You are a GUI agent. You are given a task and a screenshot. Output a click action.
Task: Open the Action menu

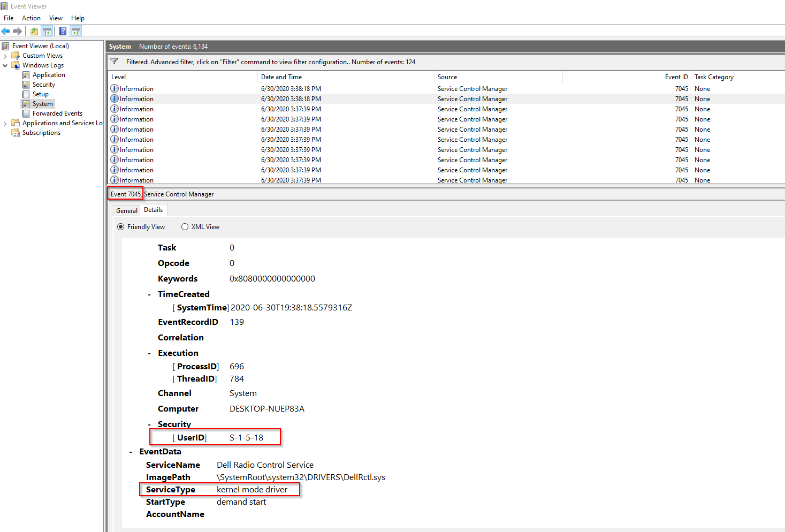31,18
